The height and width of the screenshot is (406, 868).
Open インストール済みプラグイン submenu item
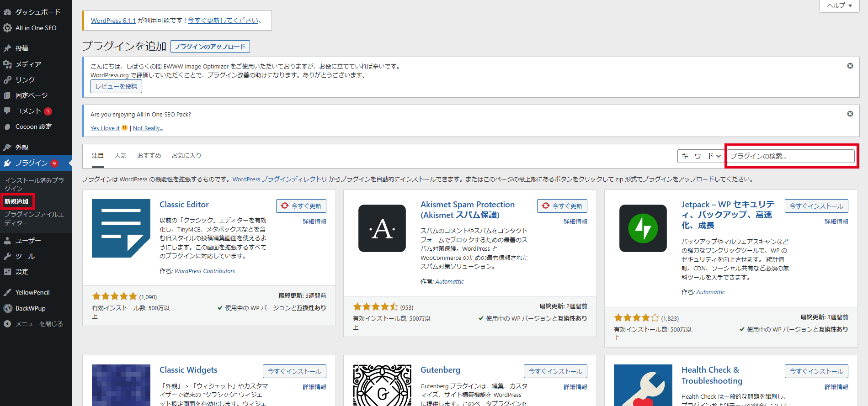34,185
